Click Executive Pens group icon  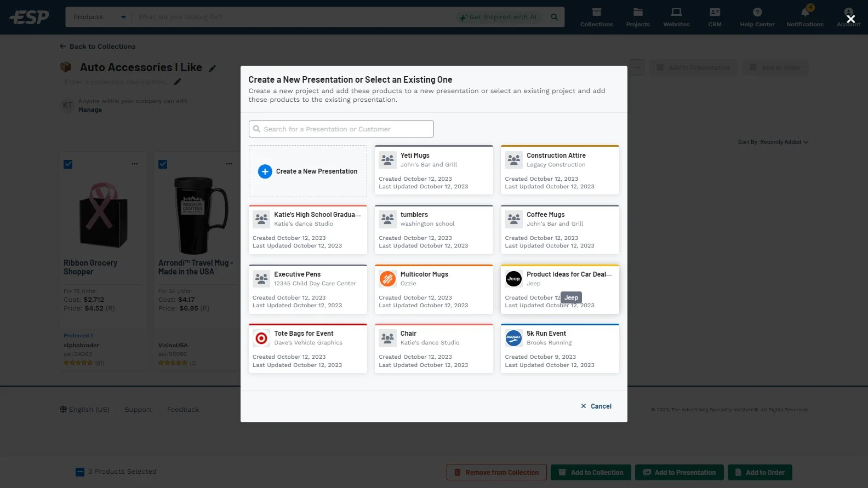(261, 279)
